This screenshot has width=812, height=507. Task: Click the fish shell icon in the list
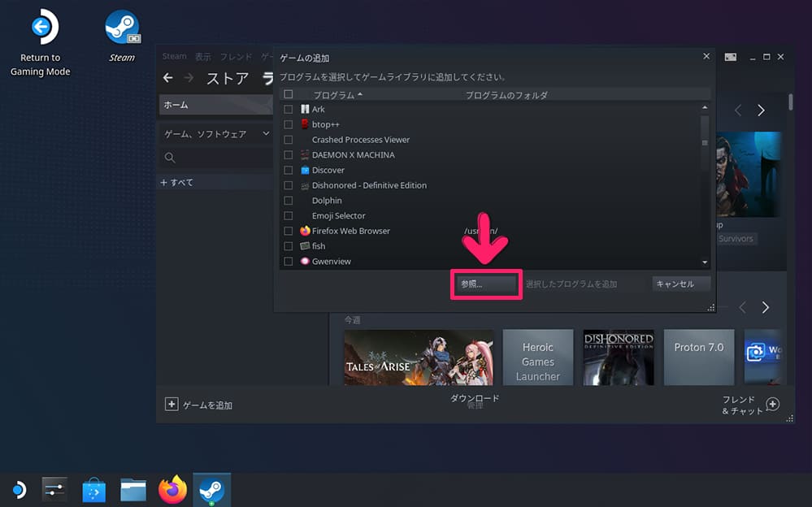pos(305,246)
